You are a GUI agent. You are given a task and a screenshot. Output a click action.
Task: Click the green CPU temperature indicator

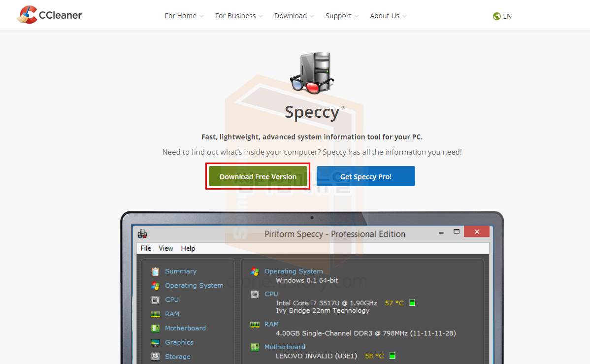click(x=412, y=302)
